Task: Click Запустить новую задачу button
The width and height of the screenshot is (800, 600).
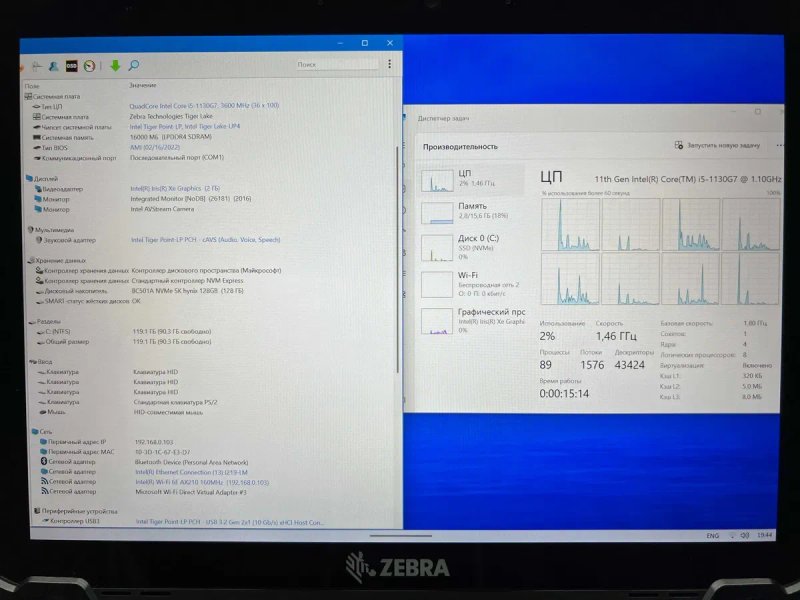Action: (717, 145)
